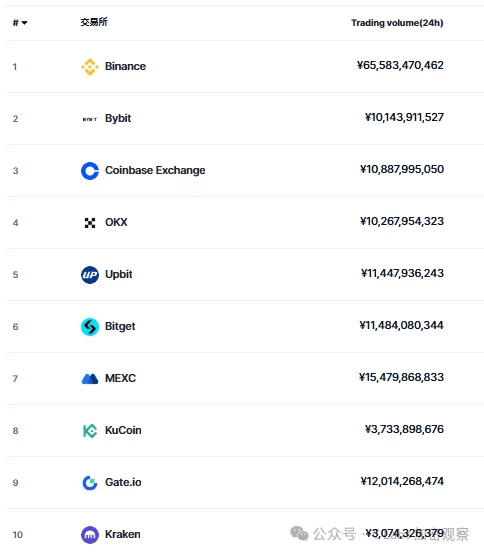Image resolution: width=484 pixels, height=553 pixels.
Task: Open the Upbit exchange name link
Action: pyautogui.click(x=119, y=274)
